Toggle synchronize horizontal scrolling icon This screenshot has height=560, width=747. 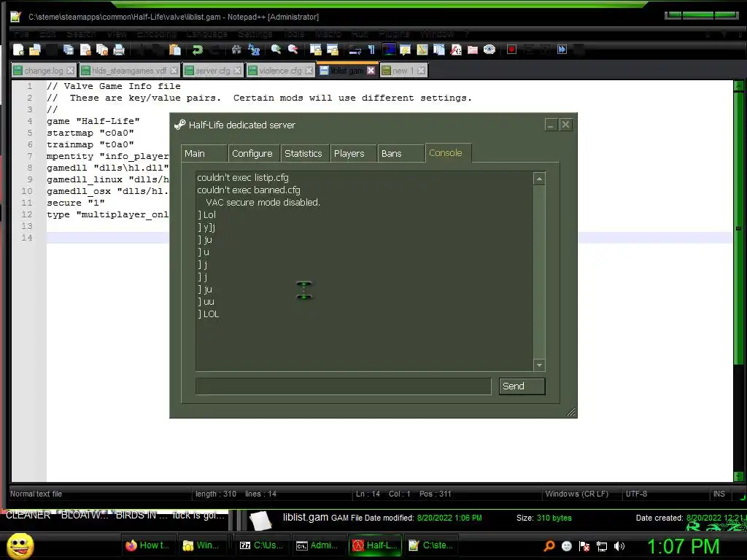tap(332, 50)
